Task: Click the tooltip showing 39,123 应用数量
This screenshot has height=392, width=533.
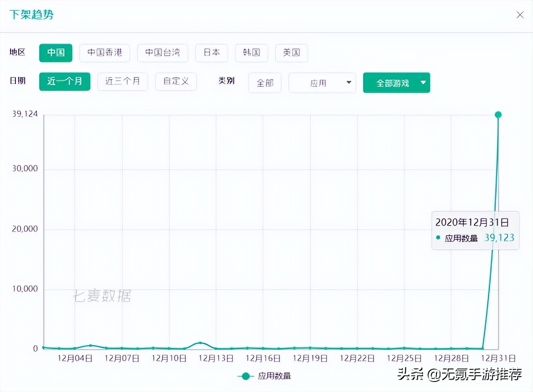Action: (476, 231)
